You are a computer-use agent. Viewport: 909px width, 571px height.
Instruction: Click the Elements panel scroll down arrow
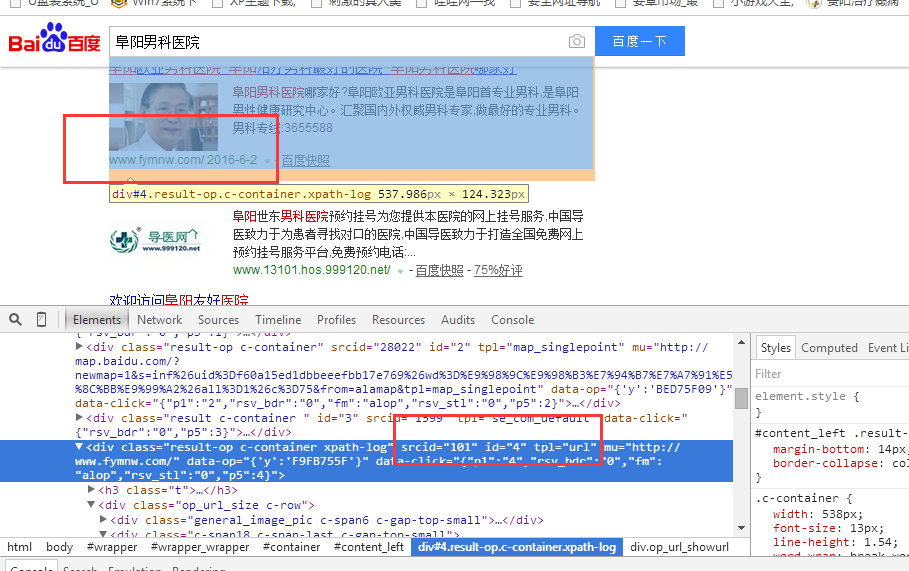[x=741, y=528]
